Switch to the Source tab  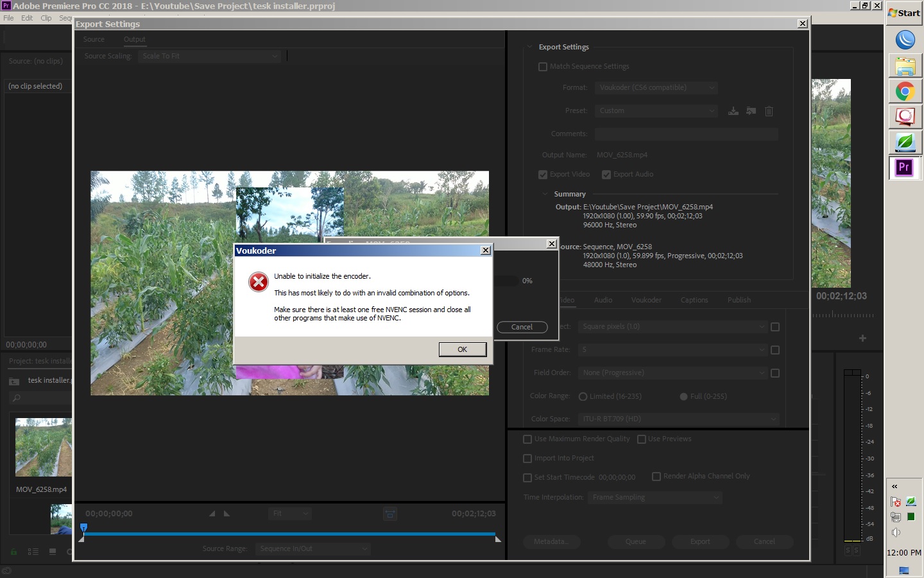(x=94, y=40)
